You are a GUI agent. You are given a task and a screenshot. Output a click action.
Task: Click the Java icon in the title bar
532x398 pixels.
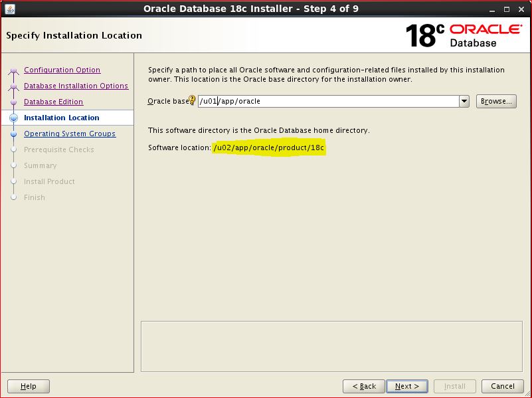(x=9, y=9)
